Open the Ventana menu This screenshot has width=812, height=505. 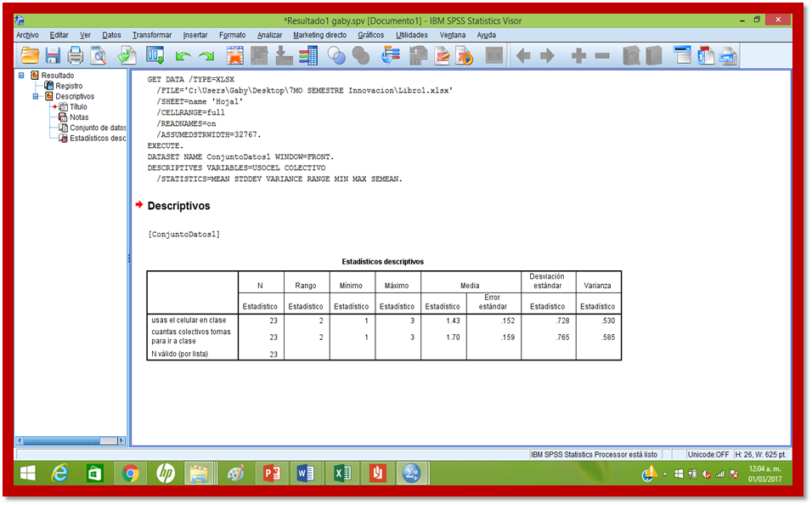point(453,35)
